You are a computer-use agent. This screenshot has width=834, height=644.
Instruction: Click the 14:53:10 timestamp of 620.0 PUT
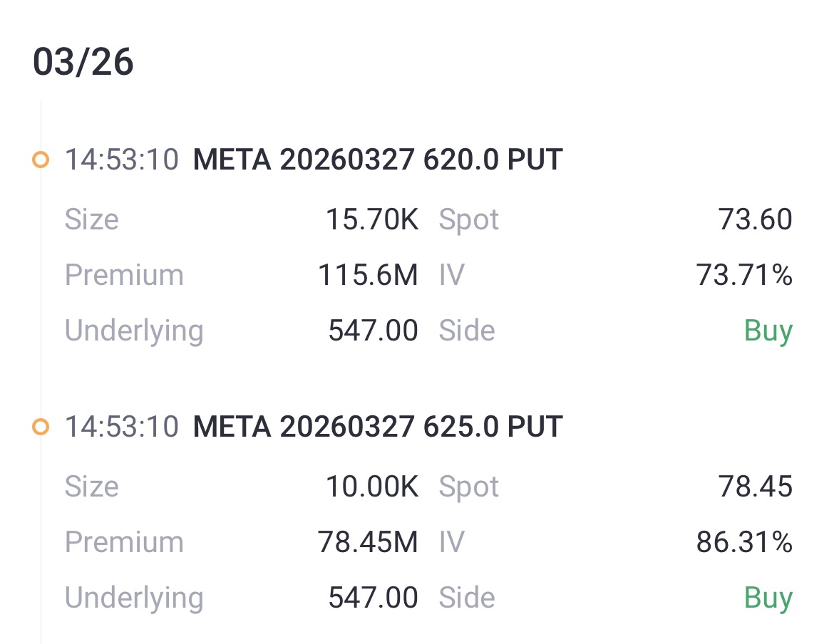(x=121, y=160)
